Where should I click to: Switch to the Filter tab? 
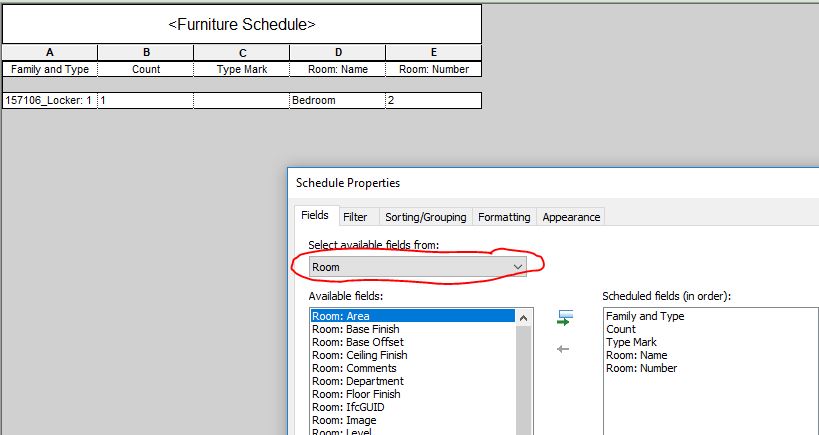355,217
